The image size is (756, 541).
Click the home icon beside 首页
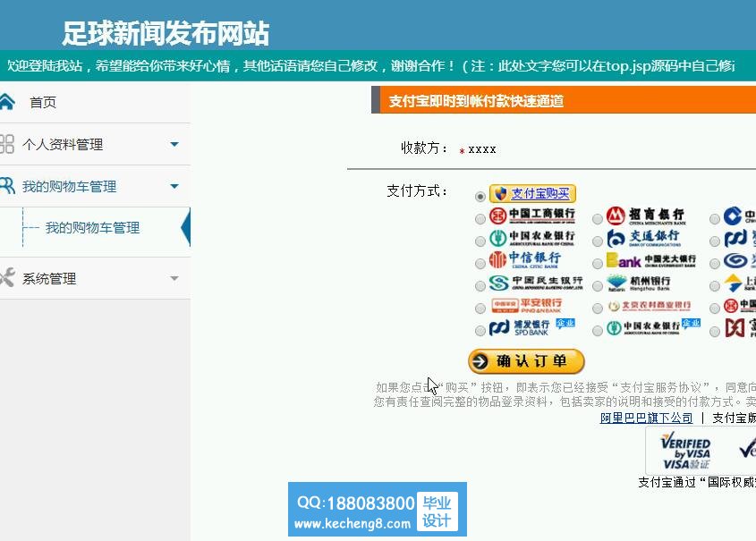(7, 102)
